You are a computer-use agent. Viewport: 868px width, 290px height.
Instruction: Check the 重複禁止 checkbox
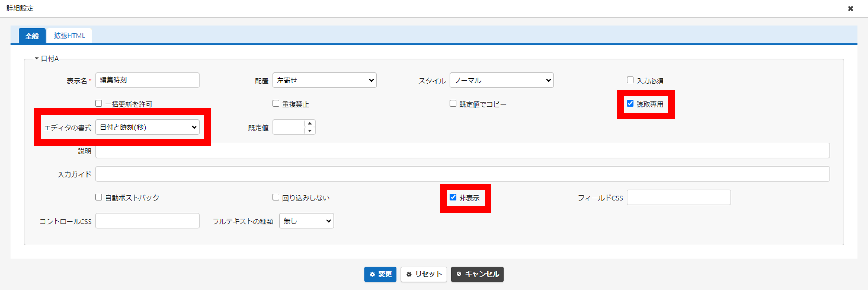point(276,103)
